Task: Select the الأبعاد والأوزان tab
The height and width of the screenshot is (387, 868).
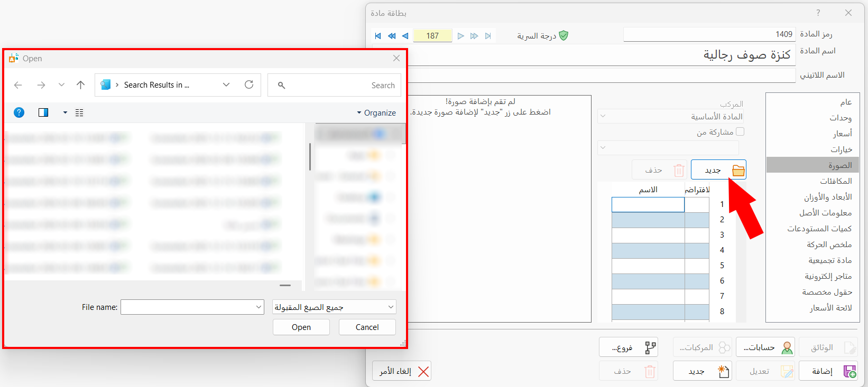Action: [812, 197]
